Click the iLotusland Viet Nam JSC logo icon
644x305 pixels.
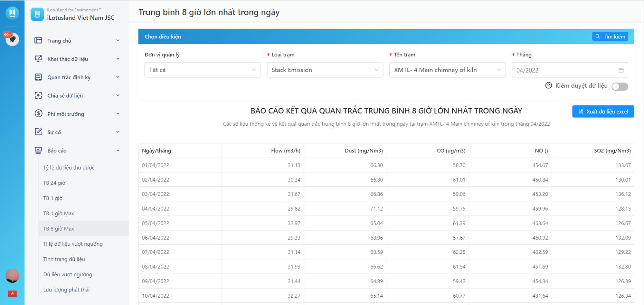[37, 14]
